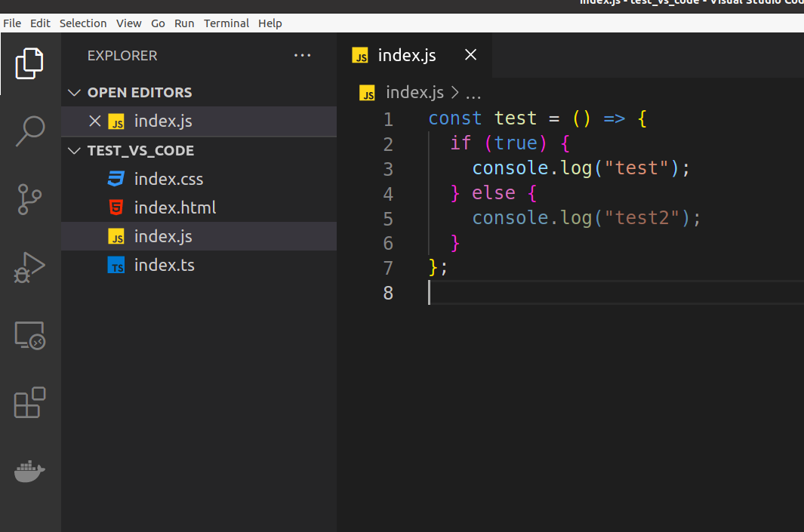
Task: Click the JavaScript icon on the index.js tab
Action: pyautogui.click(x=361, y=54)
